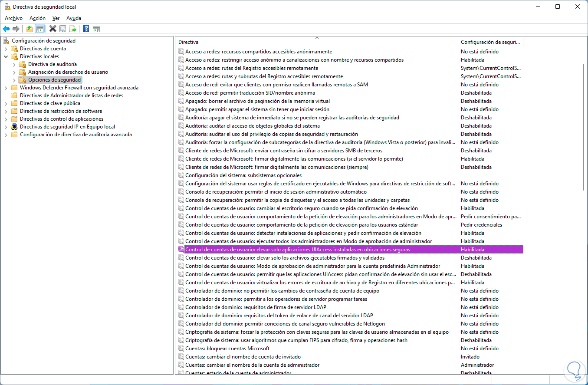Open the Ver menu
The height and width of the screenshot is (385, 588).
pyautogui.click(x=56, y=18)
